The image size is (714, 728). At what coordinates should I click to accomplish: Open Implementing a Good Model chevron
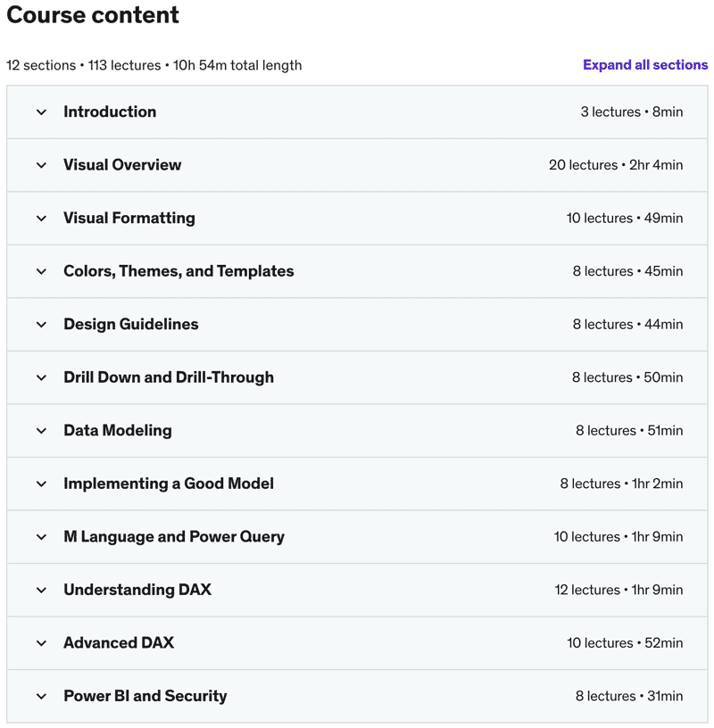click(x=41, y=484)
